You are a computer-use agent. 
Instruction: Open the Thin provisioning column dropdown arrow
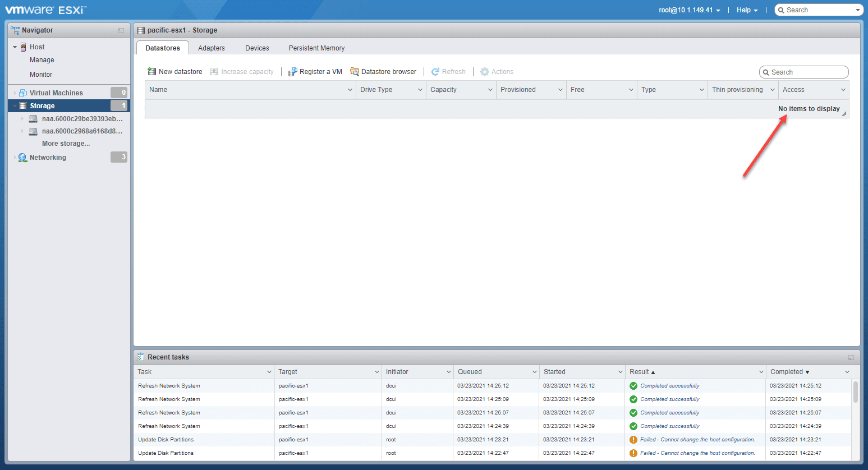[x=773, y=90]
